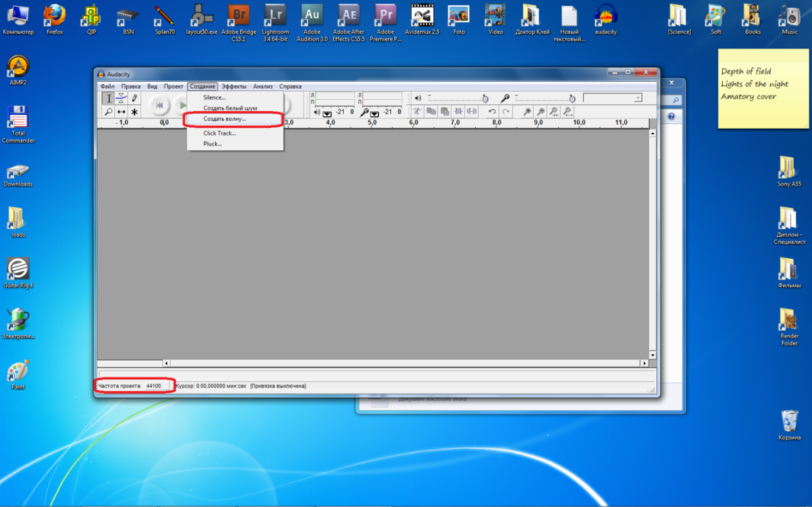The image size is (812, 507).
Task: Open the Эффекты menu
Action: [x=234, y=86]
